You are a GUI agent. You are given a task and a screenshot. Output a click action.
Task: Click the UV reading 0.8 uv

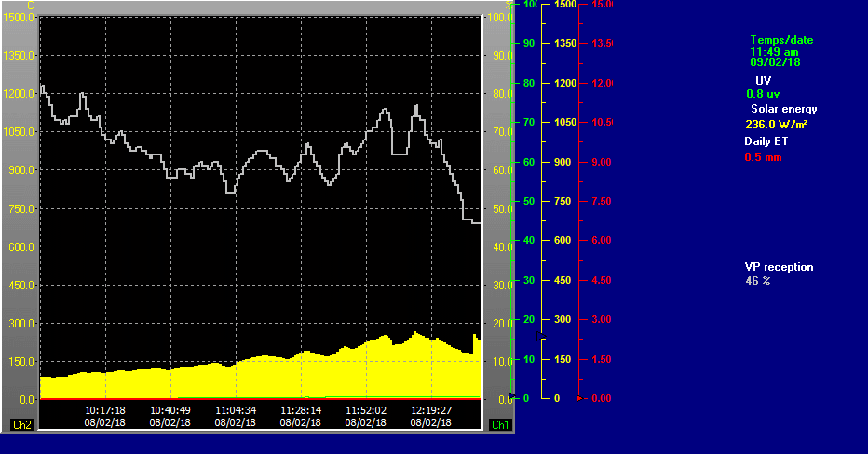(763, 94)
